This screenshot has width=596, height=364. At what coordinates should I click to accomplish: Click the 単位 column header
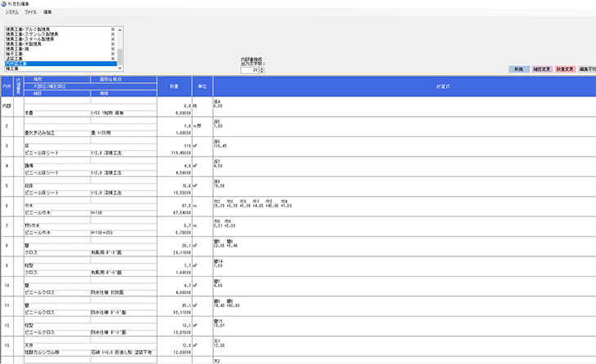pyautogui.click(x=202, y=86)
